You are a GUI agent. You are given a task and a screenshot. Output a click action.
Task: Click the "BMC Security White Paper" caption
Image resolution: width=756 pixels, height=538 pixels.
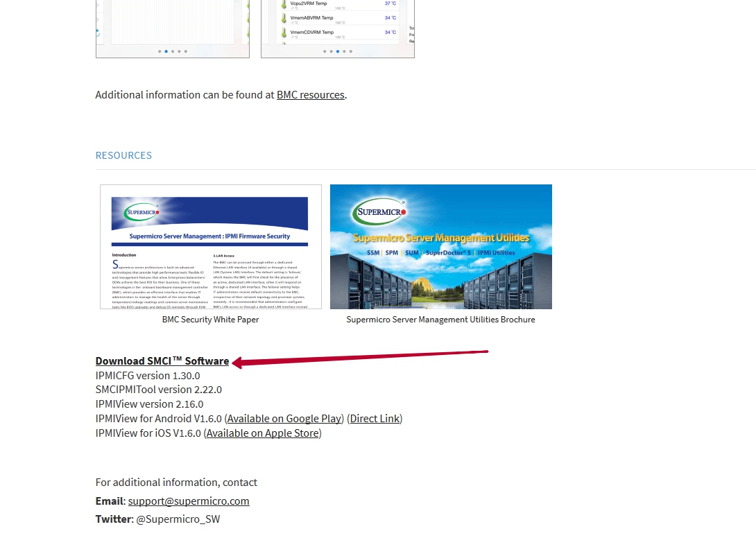coord(211,320)
